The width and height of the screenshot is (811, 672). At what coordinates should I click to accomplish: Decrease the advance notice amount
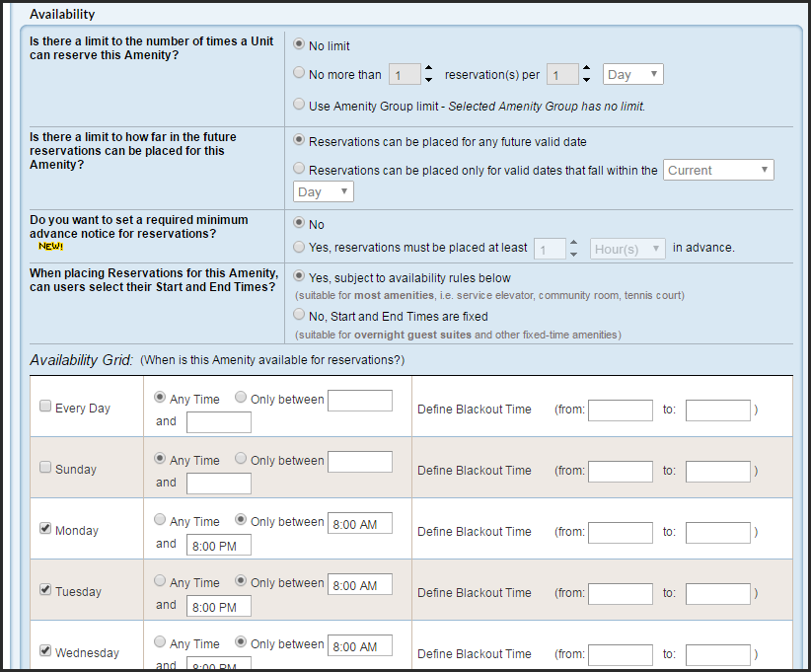pyautogui.click(x=573, y=255)
